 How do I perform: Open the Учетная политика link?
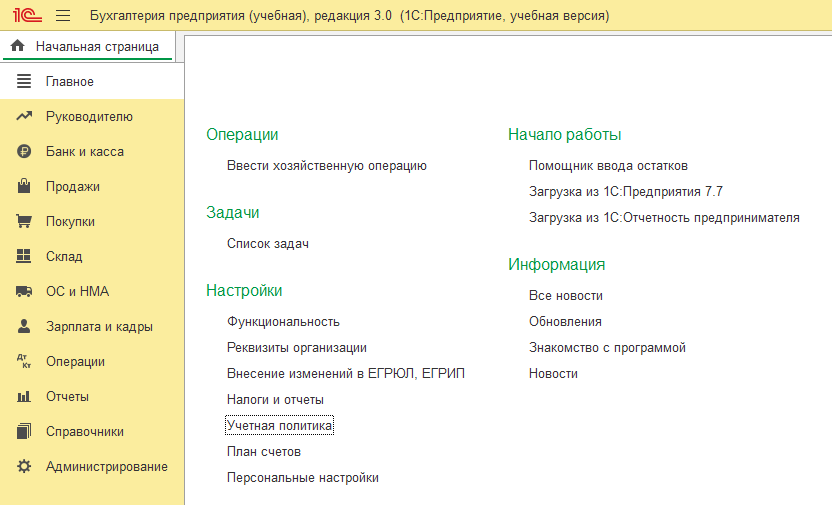click(x=280, y=425)
